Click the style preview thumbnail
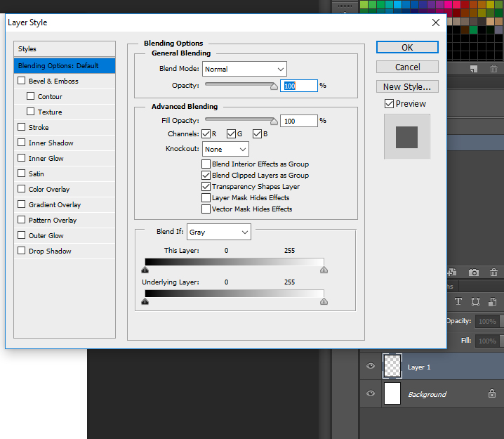Image resolution: width=504 pixels, height=439 pixels. tap(407, 137)
